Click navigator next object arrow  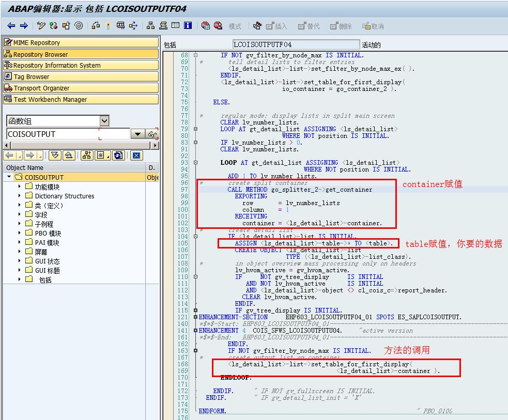[x=30, y=156]
